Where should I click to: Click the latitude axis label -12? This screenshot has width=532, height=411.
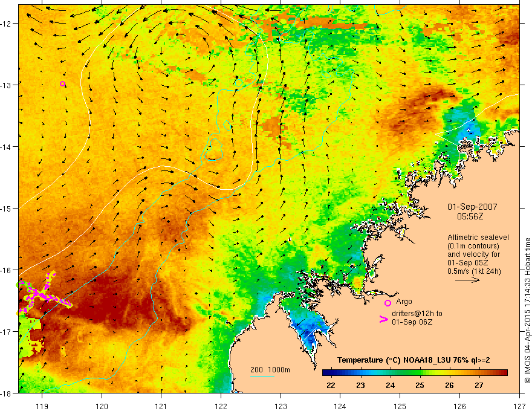tap(7, 24)
